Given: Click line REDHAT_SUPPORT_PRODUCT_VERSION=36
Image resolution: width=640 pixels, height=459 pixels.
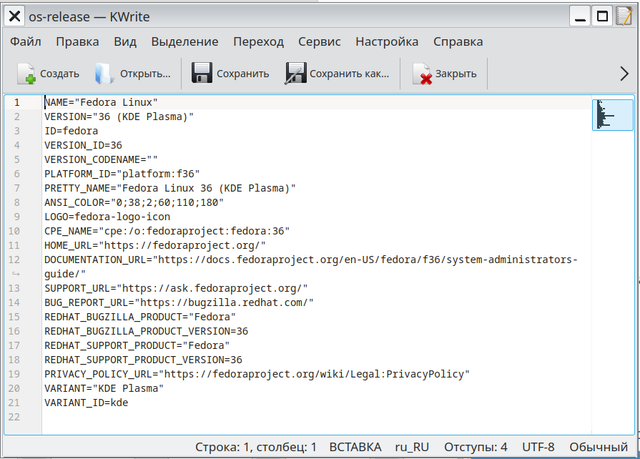Looking at the screenshot, I should click(143, 359).
